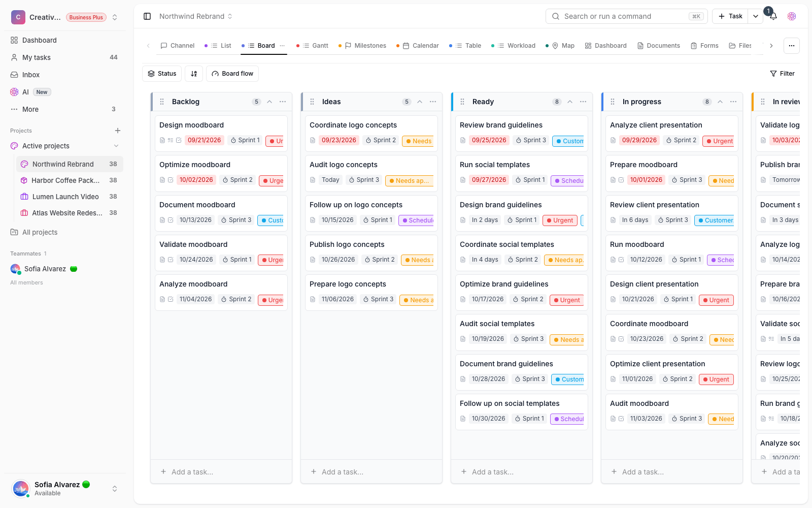Switch to Gantt view tab
Viewport: 812px width, 508px height.
(x=313, y=46)
